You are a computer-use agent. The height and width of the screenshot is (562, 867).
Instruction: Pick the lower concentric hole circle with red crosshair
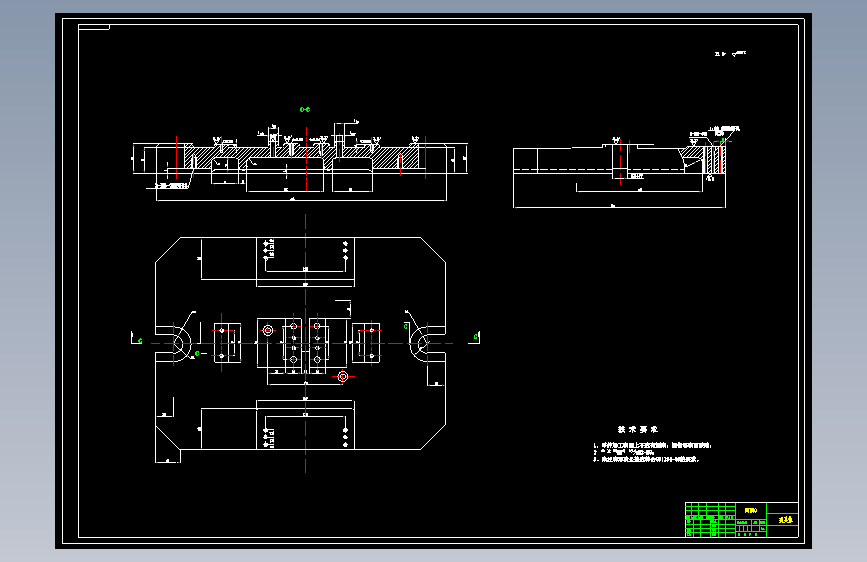(x=343, y=377)
